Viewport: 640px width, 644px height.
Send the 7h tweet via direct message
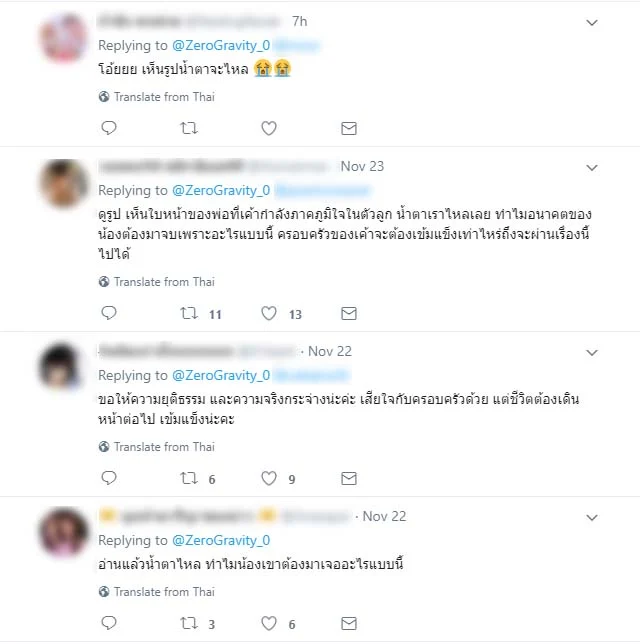click(x=349, y=129)
